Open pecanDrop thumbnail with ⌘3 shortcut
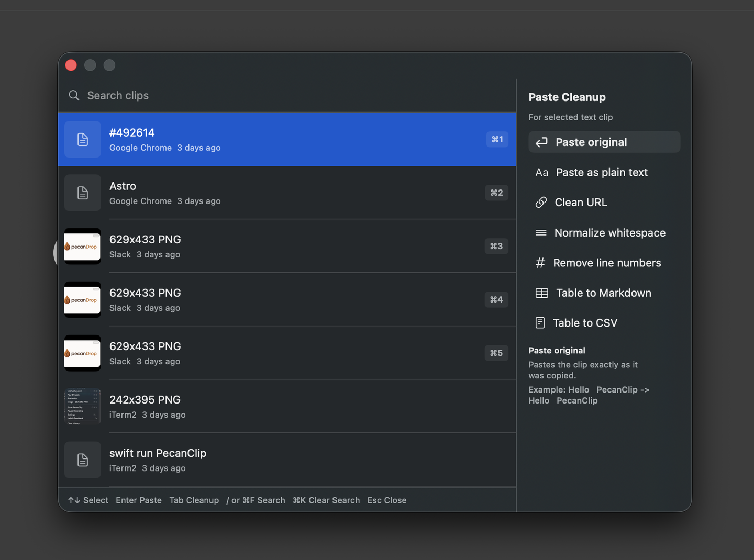The height and width of the screenshot is (560, 754). 82,246
